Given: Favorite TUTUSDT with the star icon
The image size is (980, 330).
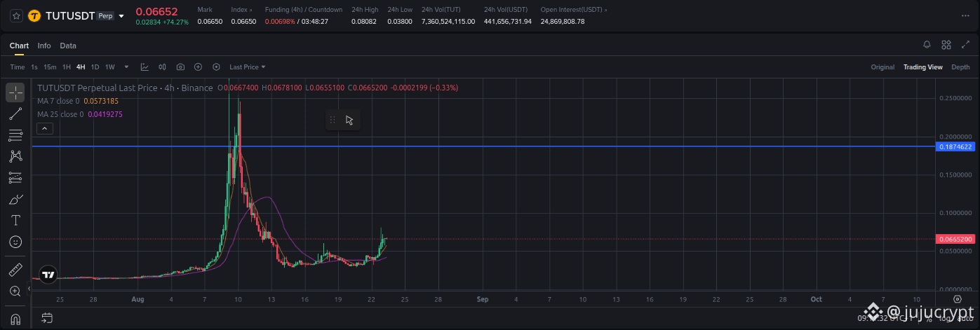Looking at the screenshot, I should [15, 15].
